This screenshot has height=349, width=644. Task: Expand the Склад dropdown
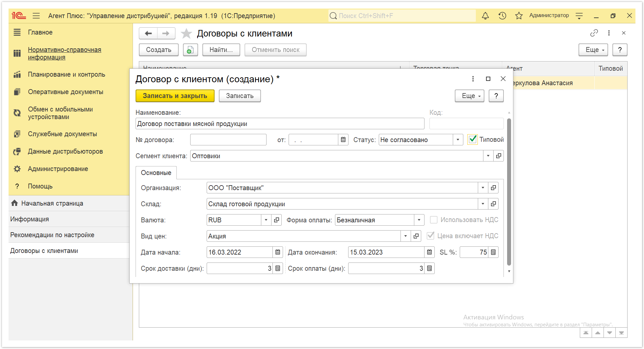(483, 204)
